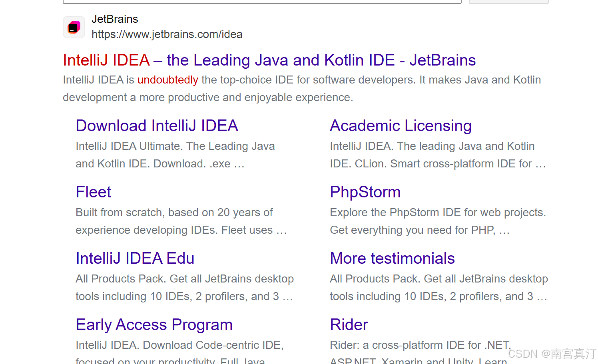598x364 pixels.
Task: Click the All Products Pack text under More testimonials
Action: [x=439, y=288]
